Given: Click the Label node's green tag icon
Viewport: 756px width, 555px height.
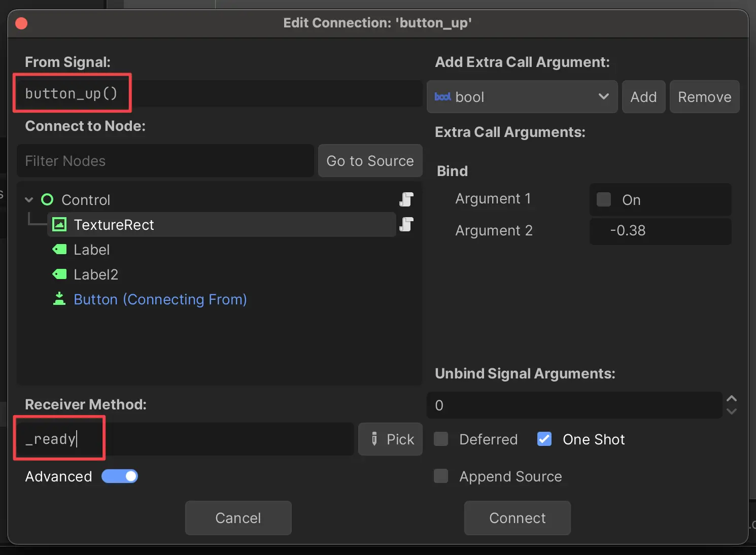Looking at the screenshot, I should 59,250.
